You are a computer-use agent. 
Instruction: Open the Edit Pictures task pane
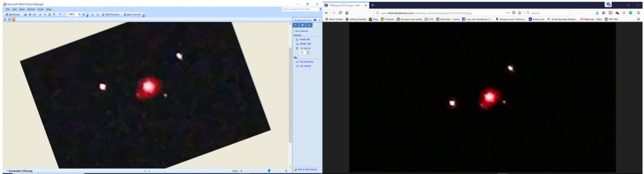[x=111, y=14]
